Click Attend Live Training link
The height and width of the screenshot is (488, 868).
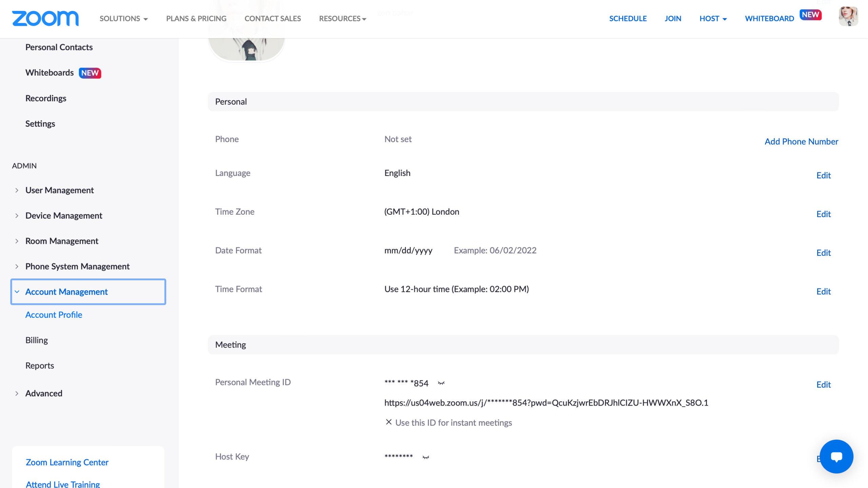63,484
